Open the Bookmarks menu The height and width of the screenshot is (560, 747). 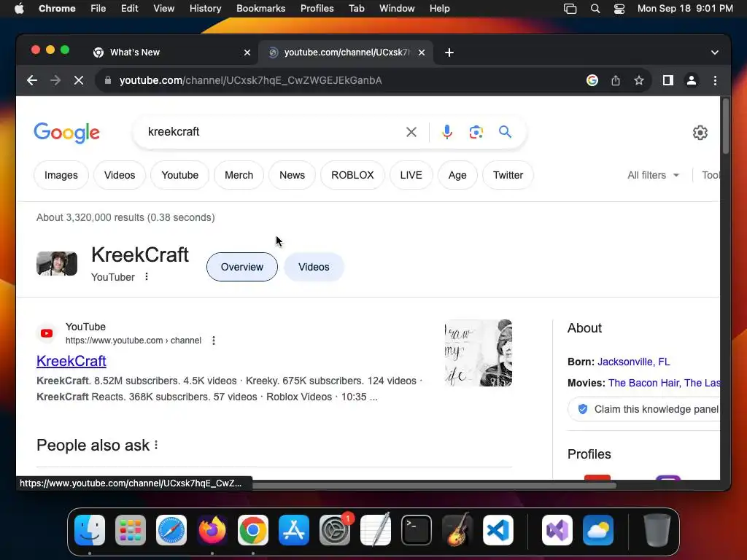click(x=261, y=9)
